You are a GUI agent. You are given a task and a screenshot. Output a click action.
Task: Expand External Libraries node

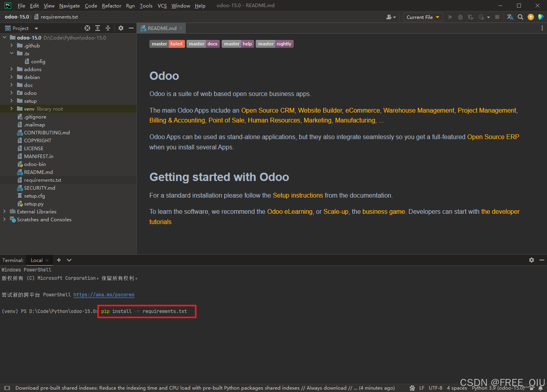(x=4, y=211)
